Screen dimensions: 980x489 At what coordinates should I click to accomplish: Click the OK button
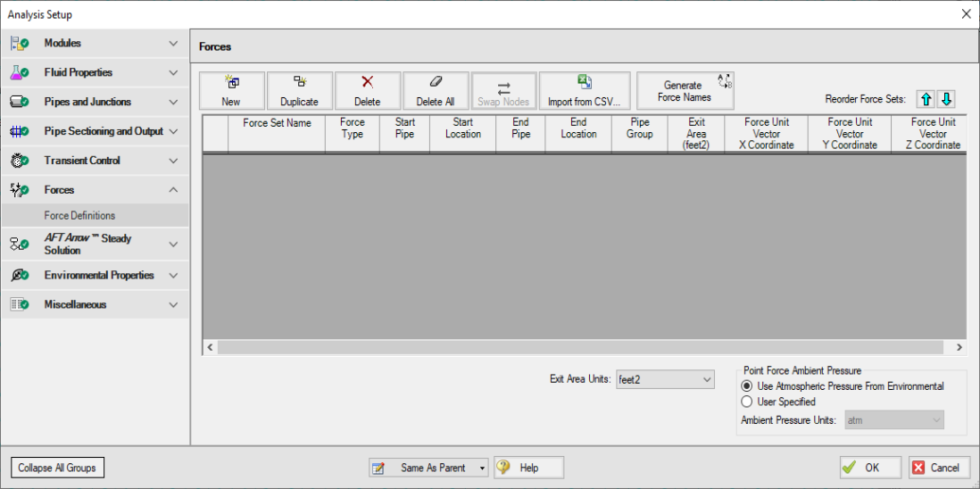pyautogui.click(x=862, y=468)
